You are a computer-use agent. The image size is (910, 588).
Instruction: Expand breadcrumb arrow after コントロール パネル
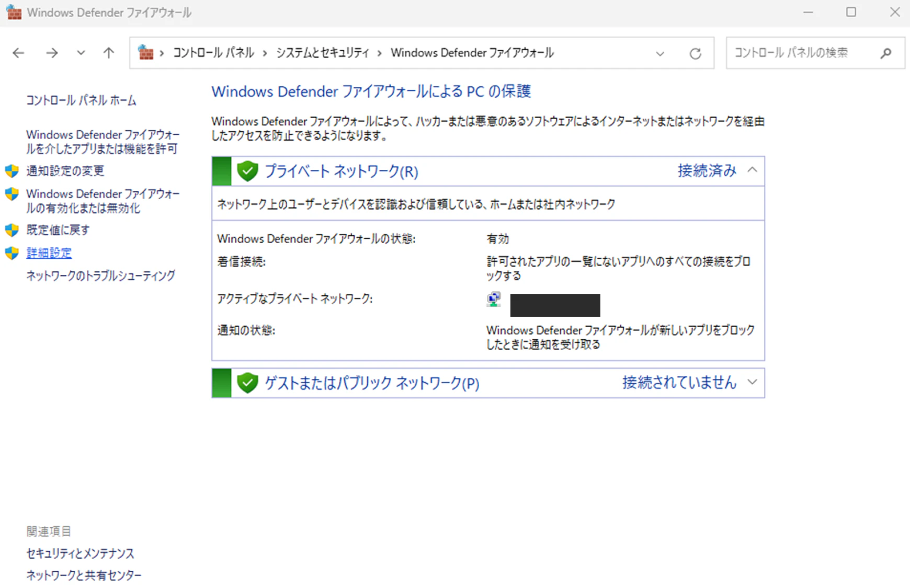click(265, 53)
